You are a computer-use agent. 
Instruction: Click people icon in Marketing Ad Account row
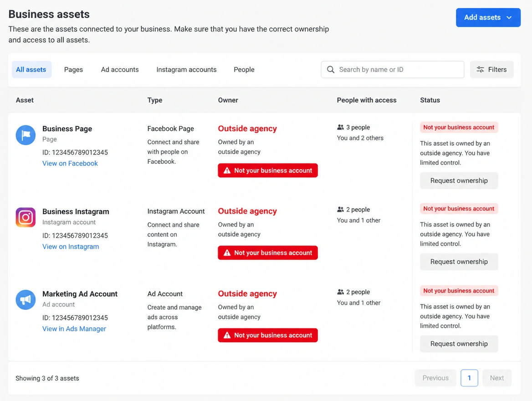click(340, 292)
